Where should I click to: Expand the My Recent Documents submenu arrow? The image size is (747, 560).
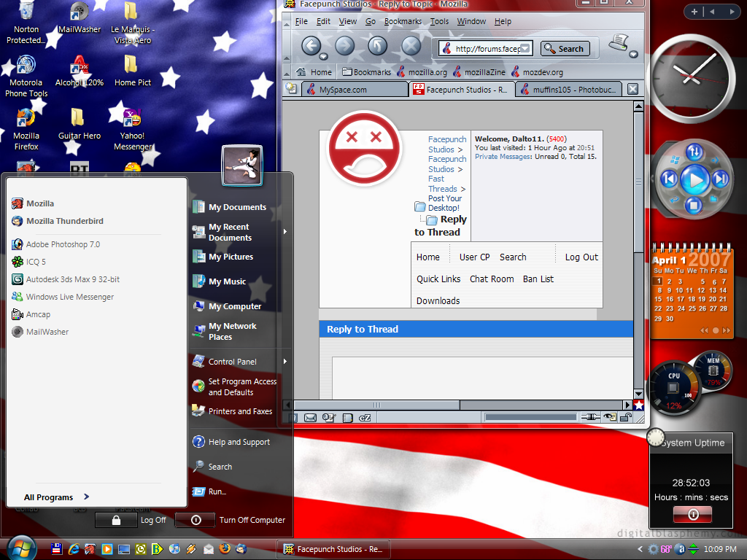[x=285, y=232]
